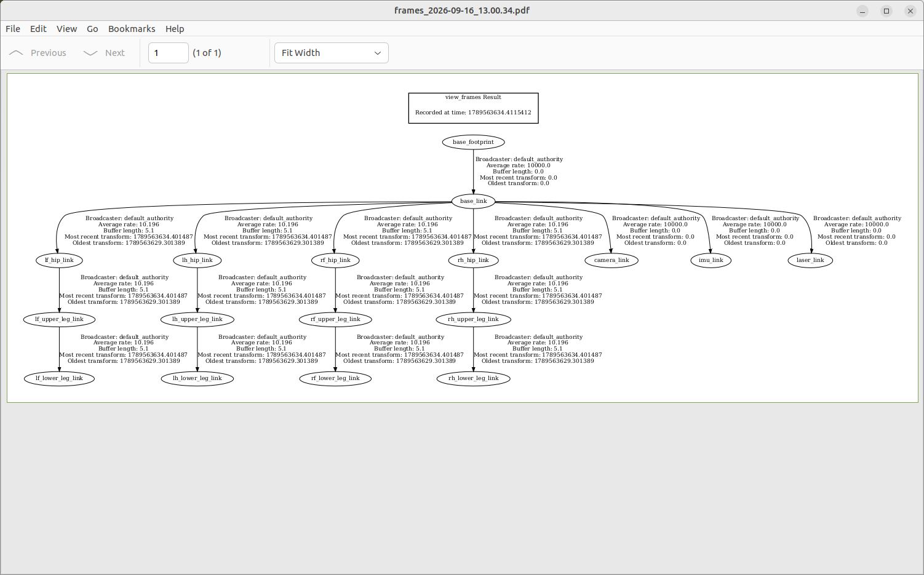Click the lh_lower_leg_link node
Screen dimensions: 924x575
coord(197,378)
